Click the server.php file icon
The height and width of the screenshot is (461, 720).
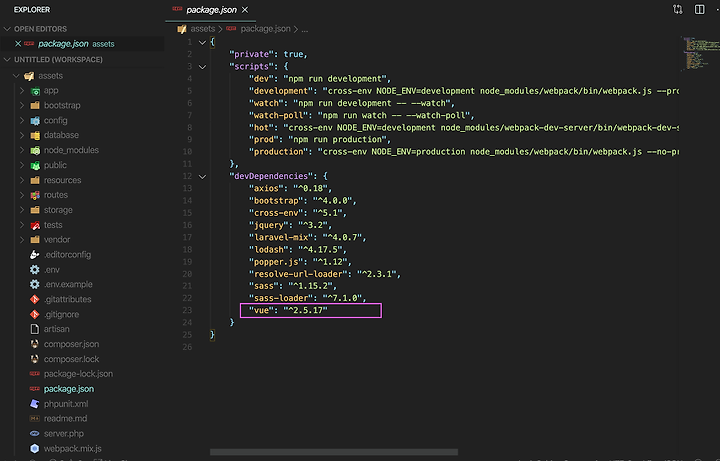point(34,433)
